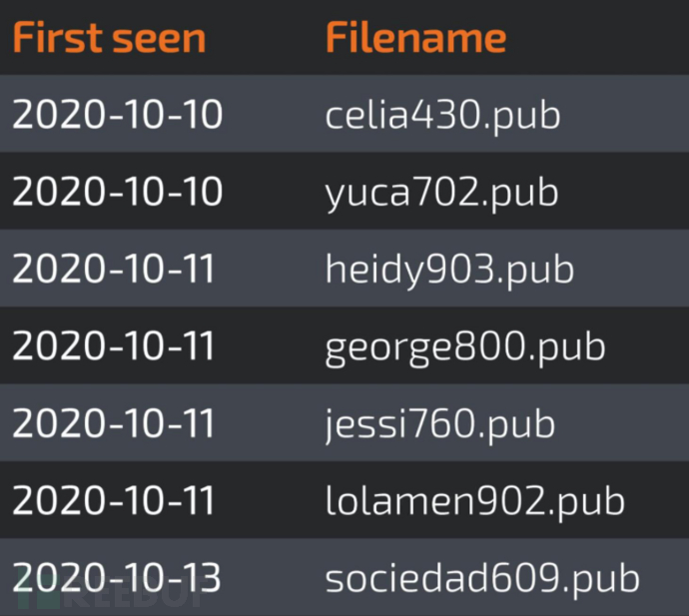Image resolution: width=689 pixels, height=616 pixels.
Task: Click the date beside jessi760.pub
Action: (113, 423)
